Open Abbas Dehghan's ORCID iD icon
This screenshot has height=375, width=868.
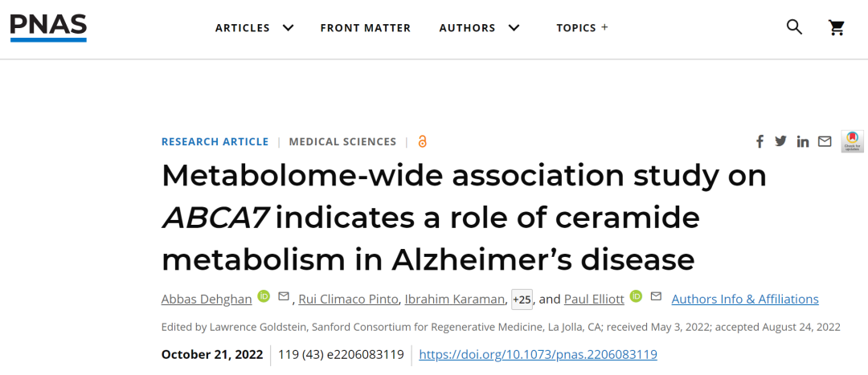tap(264, 296)
